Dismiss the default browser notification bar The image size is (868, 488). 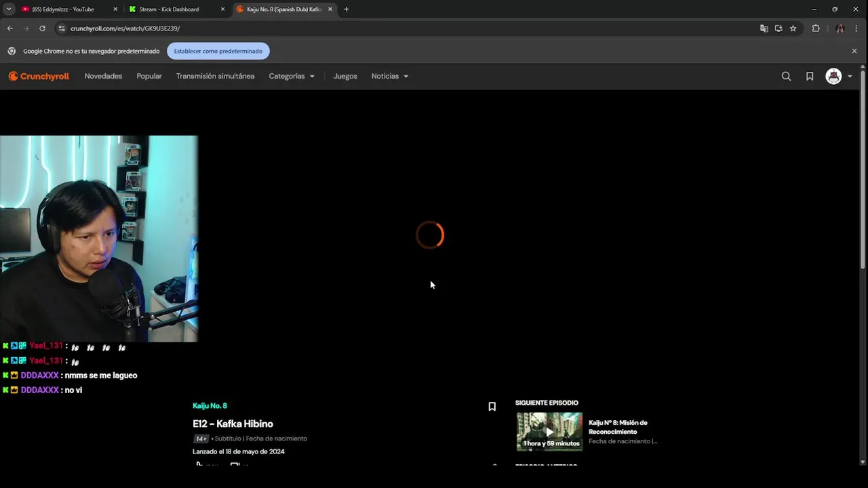point(854,51)
